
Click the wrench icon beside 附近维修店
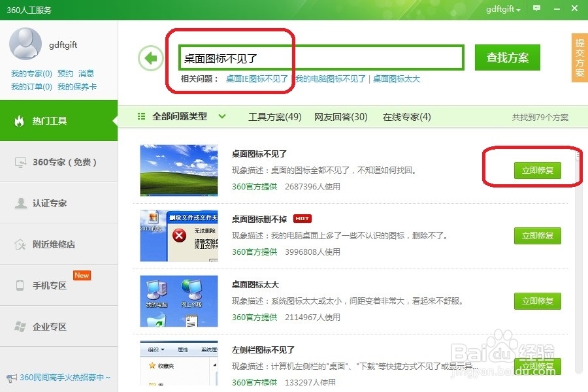pos(20,244)
